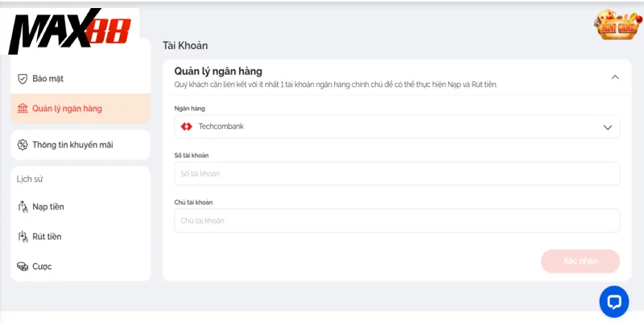Click the Techcombank logo in bank selector

pos(187,126)
